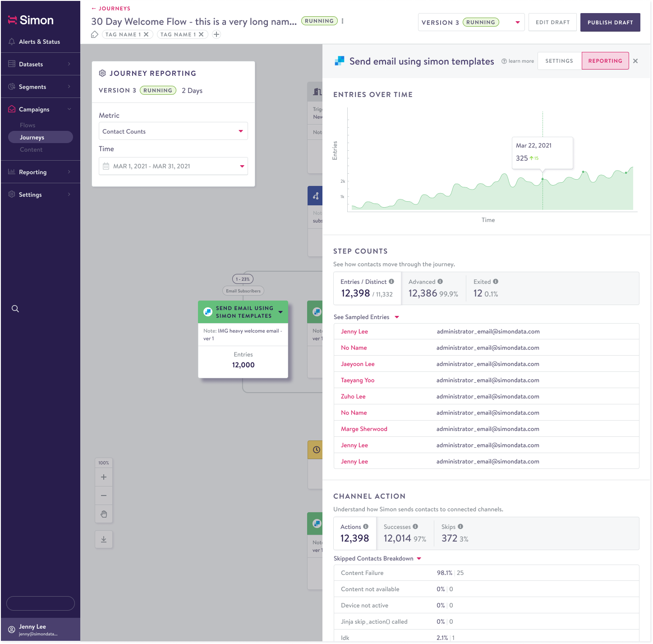
Task: Open the Send Email node dropdown arrow
Action: coord(281,312)
